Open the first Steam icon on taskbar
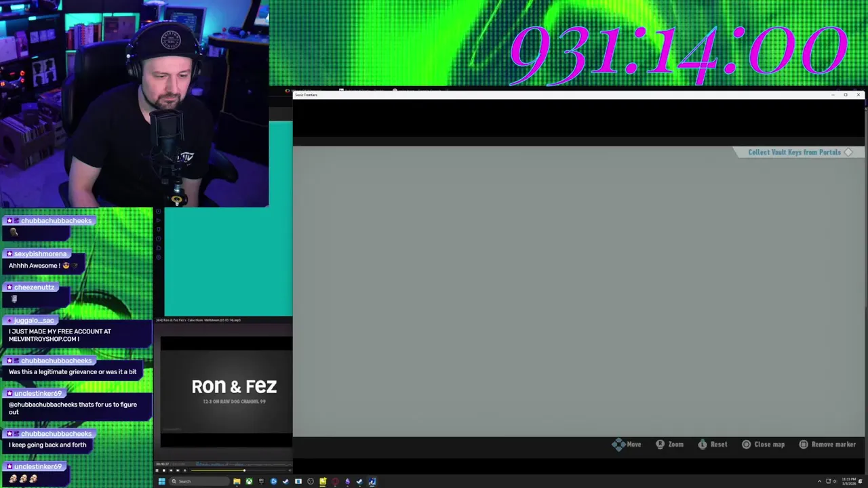 click(285, 481)
